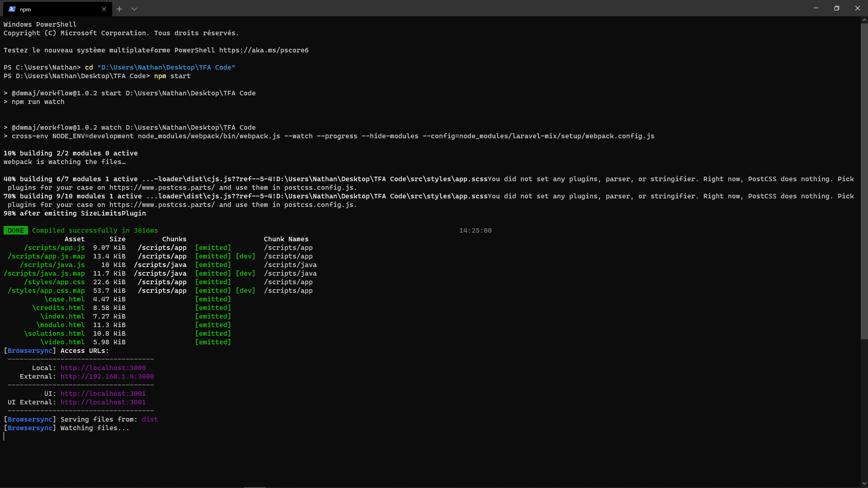The image size is (868, 488).
Task: Click the 53.7 KiB size value
Action: pyautogui.click(x=109, y=291)
